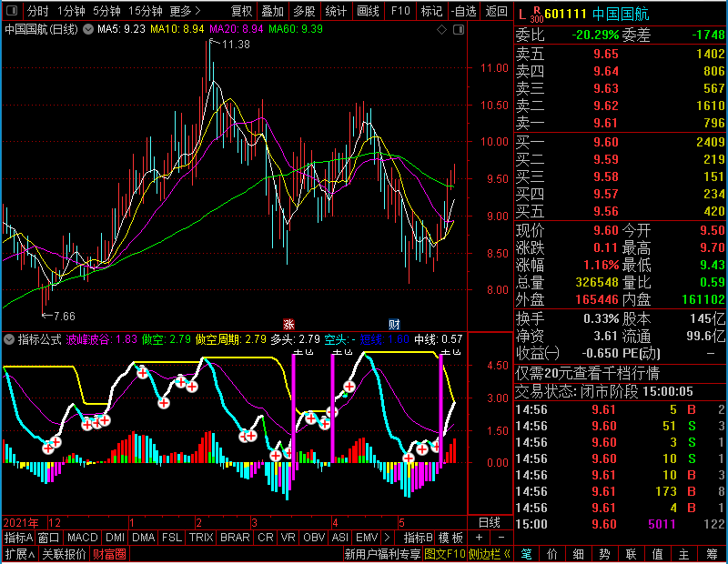
Task: Click 叠加 overlay button
Action: point(272,11)
